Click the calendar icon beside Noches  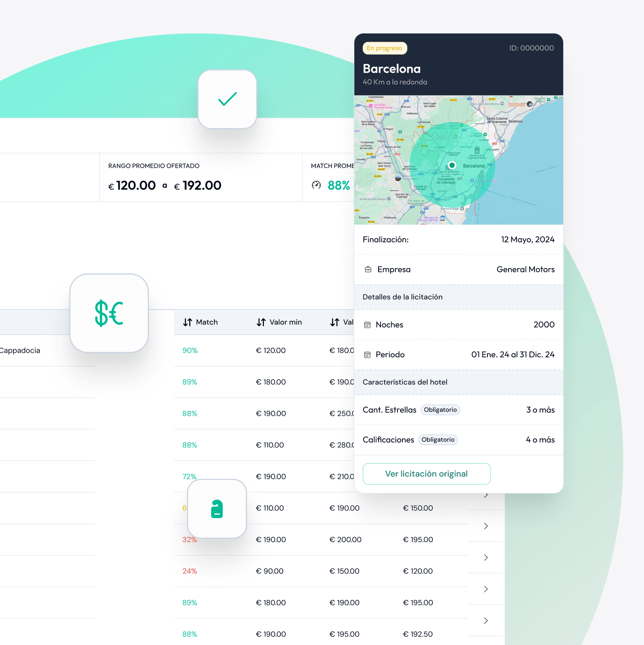pyautogui.click(x=367, y=325)
